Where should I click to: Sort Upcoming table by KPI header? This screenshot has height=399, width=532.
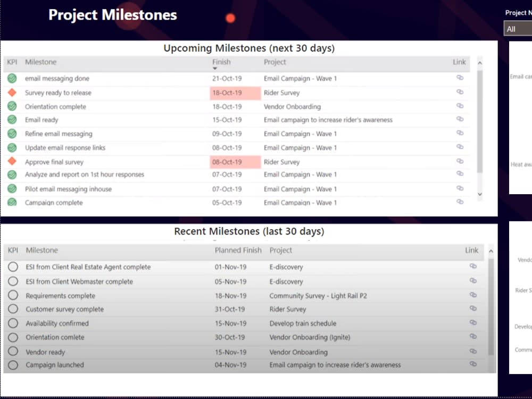[x=12, y=62]
